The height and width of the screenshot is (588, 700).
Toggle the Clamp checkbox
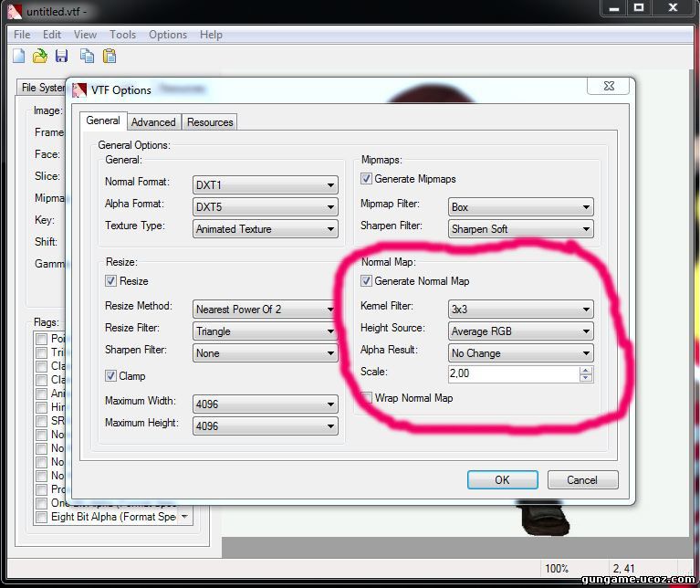110,376
